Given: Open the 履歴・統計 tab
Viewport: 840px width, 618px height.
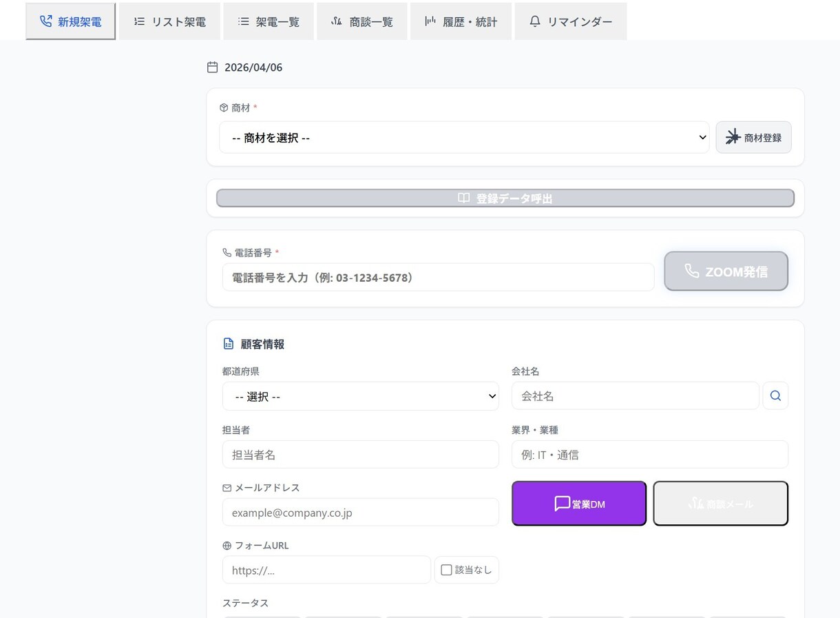Looking at the screenshot, I should click(461, 21).
